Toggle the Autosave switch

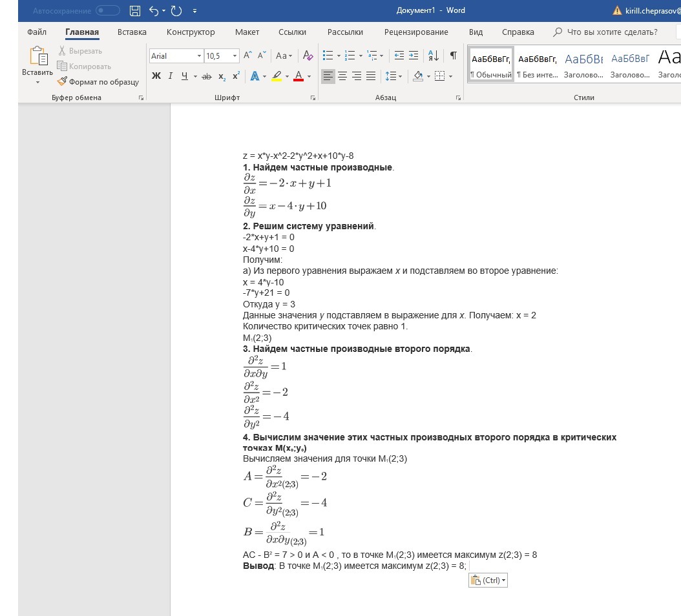click(108, 10)
